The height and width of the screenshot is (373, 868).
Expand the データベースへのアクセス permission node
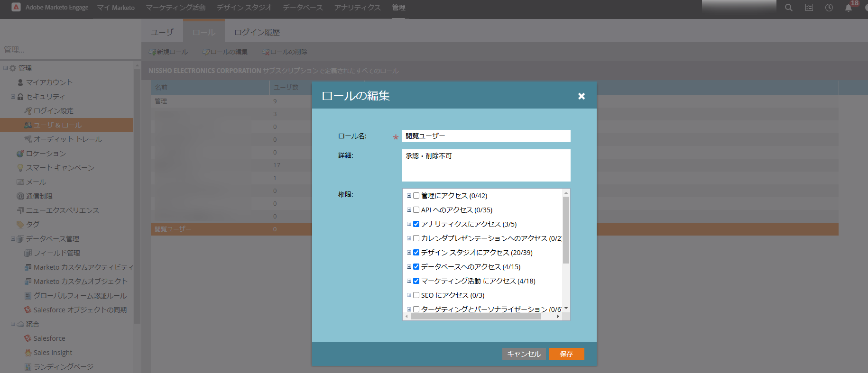pyautogui.click(x=409, y=267)
